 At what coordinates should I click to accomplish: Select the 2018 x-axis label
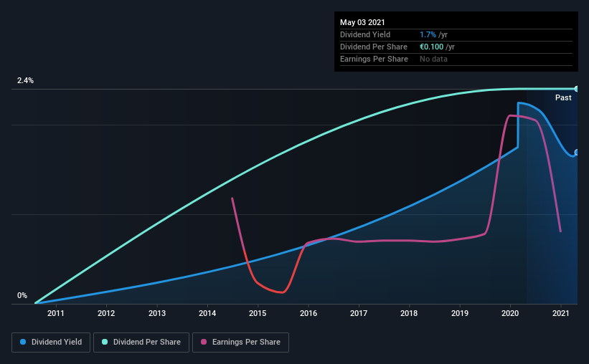tap(409, 313)
